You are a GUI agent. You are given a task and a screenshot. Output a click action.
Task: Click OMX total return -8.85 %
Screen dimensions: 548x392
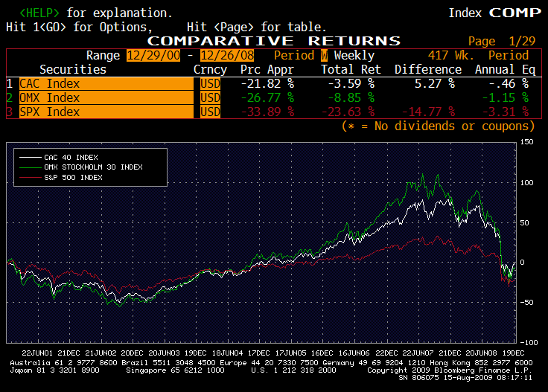pyautogui.click(x=351, y=97)
